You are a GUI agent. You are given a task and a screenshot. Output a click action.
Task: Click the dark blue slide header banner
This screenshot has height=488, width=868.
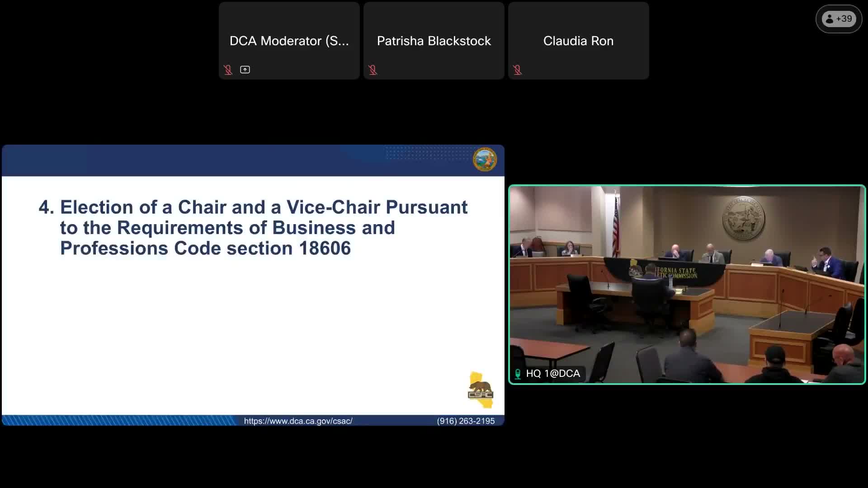pos(181,160)
